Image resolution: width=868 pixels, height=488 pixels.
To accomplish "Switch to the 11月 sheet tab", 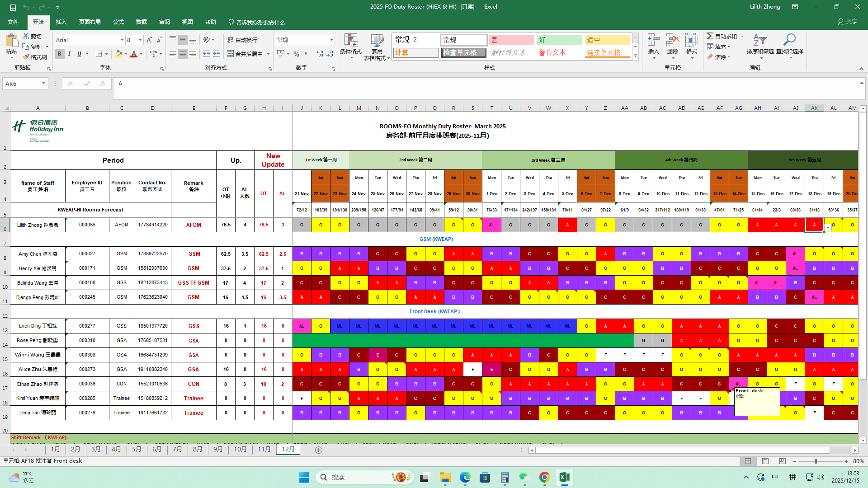I will (264, 450).
